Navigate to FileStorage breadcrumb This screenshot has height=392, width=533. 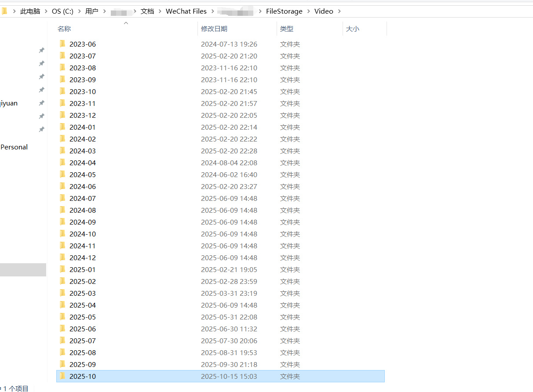[x=284, y=11]
